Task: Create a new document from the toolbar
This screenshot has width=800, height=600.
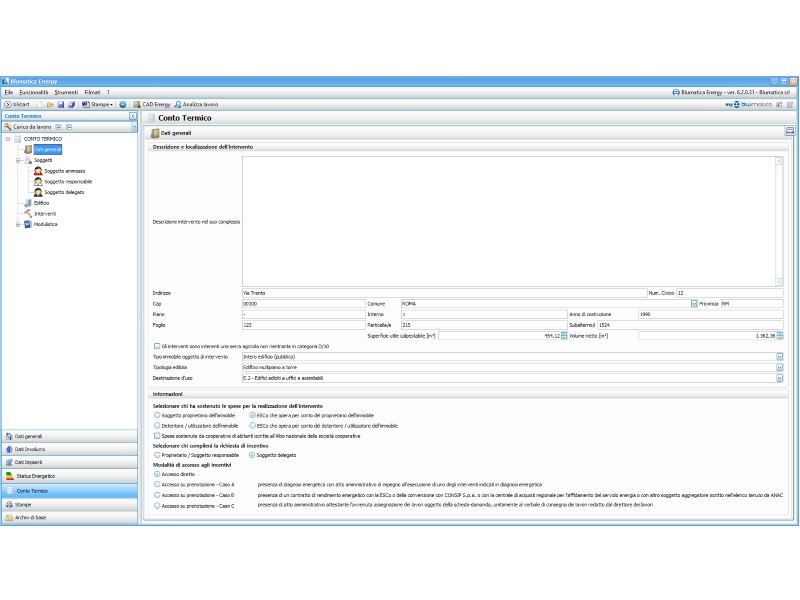Action: (40, 105)
